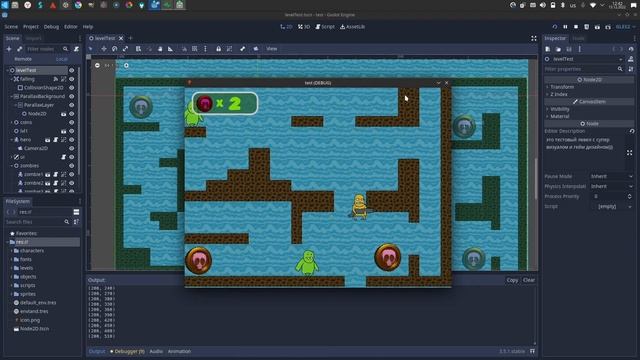Select the Pan Mode hand tool
640x360 pixels.
click(160, 49)
